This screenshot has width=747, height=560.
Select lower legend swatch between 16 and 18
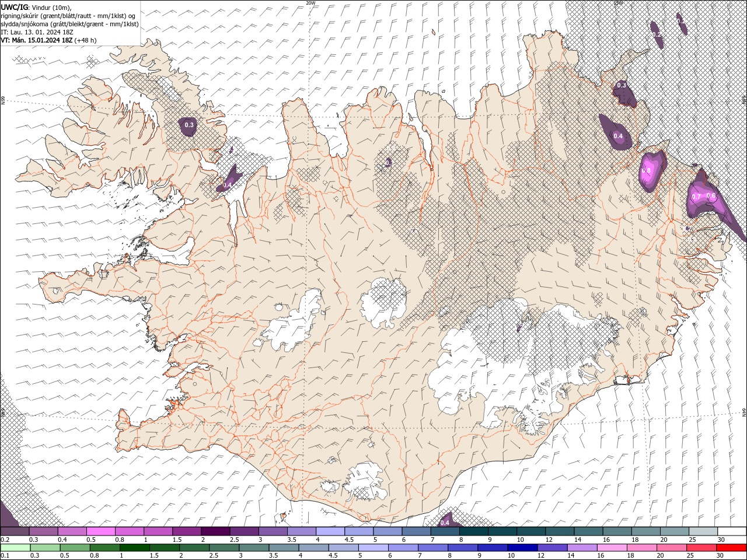(612, 548)
